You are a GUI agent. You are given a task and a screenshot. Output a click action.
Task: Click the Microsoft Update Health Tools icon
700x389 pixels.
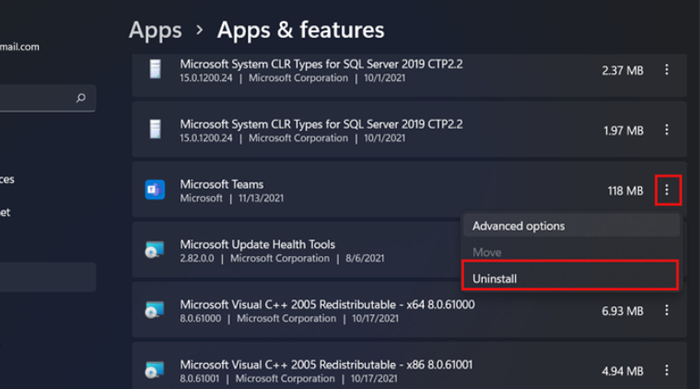pos(154,250)
